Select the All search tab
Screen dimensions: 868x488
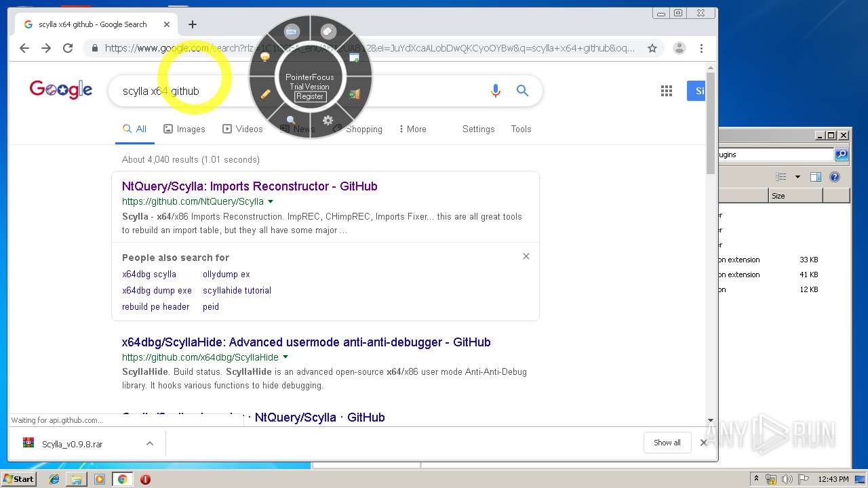135,129
